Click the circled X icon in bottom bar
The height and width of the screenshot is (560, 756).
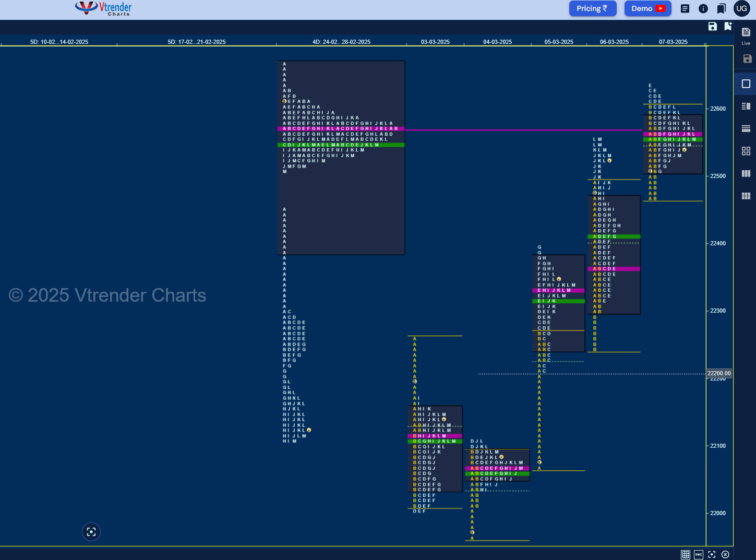[x=725, y=554]
